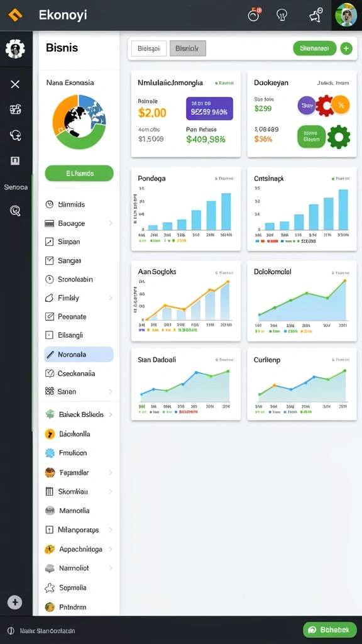Click the round plus icon at sidebar bottom

coord(15,602)
